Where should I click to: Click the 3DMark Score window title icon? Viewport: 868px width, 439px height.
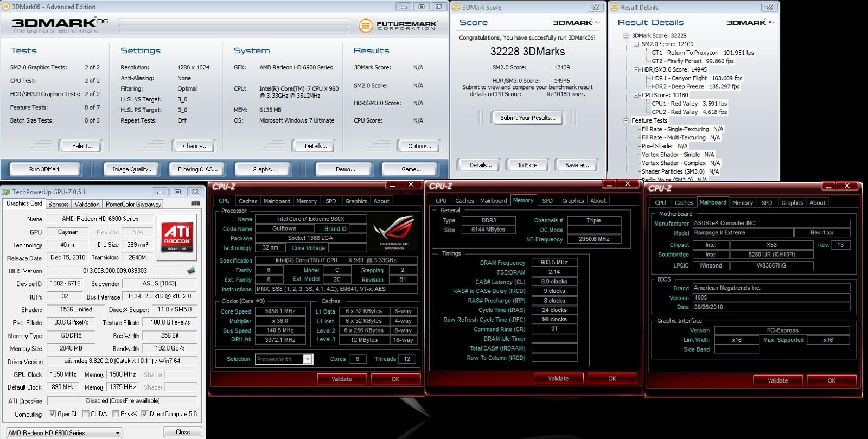coord(456,7)
